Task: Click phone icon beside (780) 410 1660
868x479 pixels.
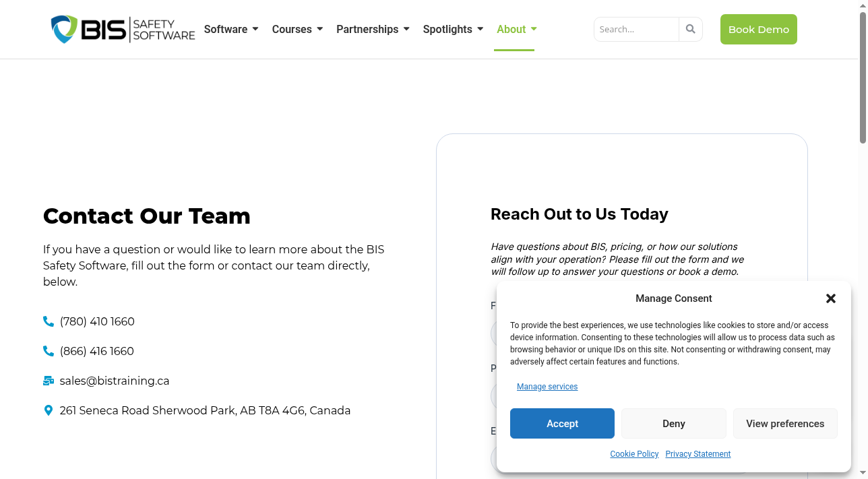Action: (49, 322)
